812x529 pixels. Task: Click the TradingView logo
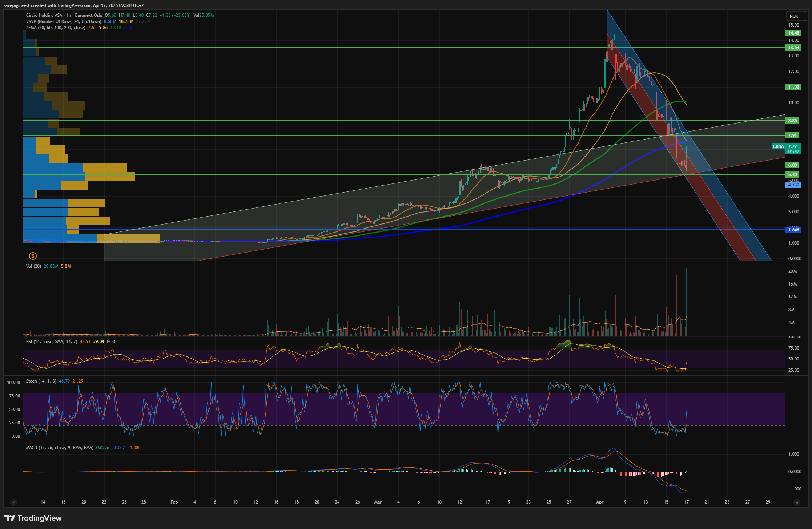click(x=33, y=518)
